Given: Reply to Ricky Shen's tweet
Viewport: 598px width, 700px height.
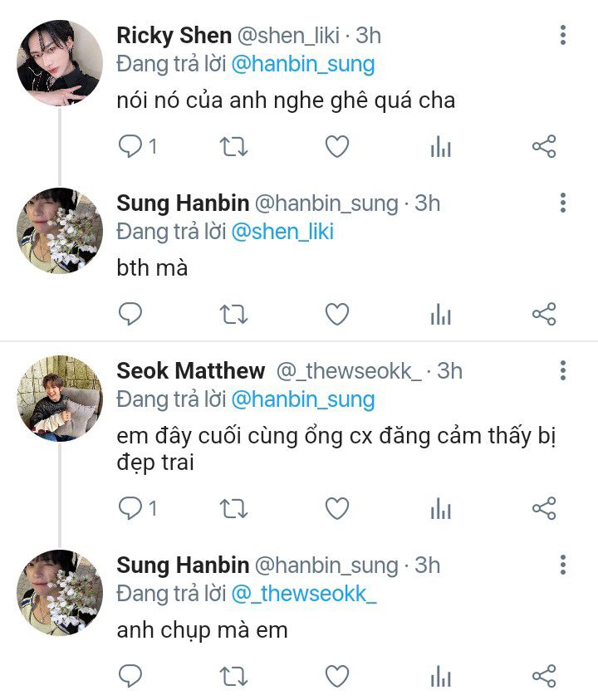Looking at the screenshot, I should pyautogui.click(x=130, y=148).
